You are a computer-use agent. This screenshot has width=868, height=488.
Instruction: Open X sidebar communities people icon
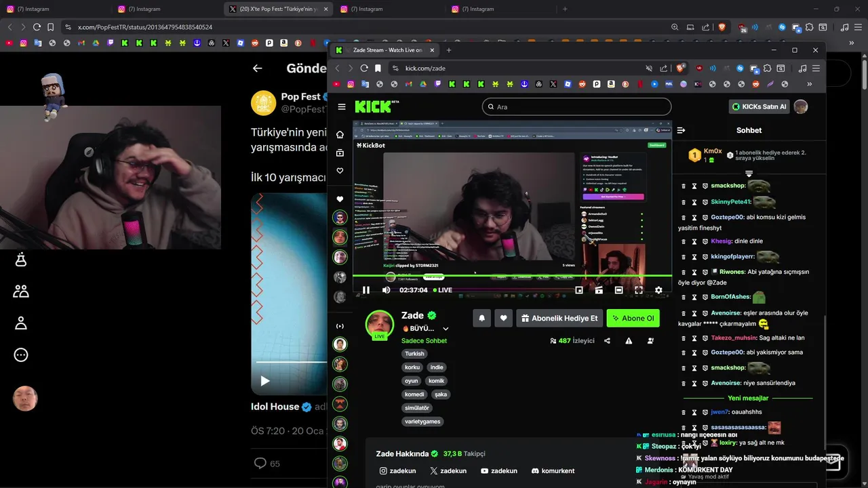(21, 291)
